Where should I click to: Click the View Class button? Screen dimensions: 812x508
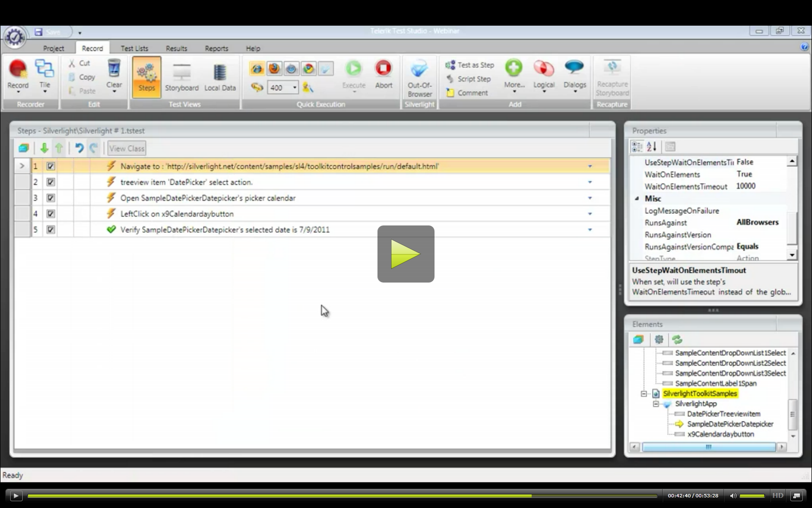click(x=127, y=149)
